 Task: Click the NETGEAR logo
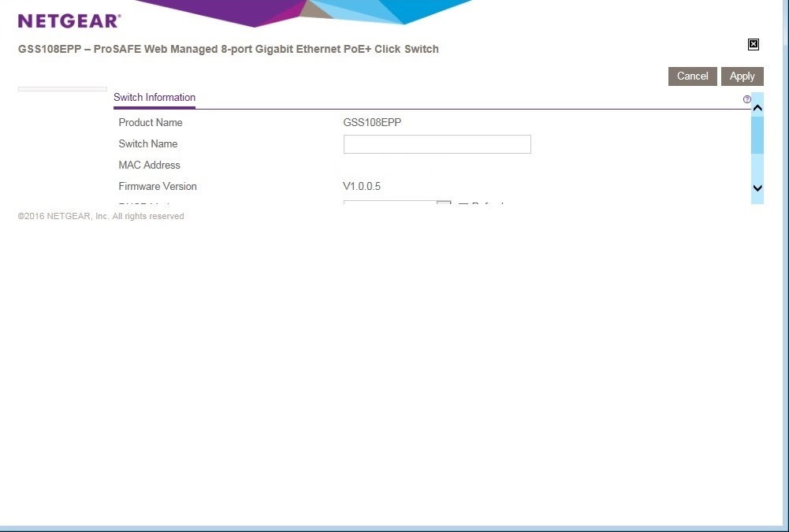69,21
